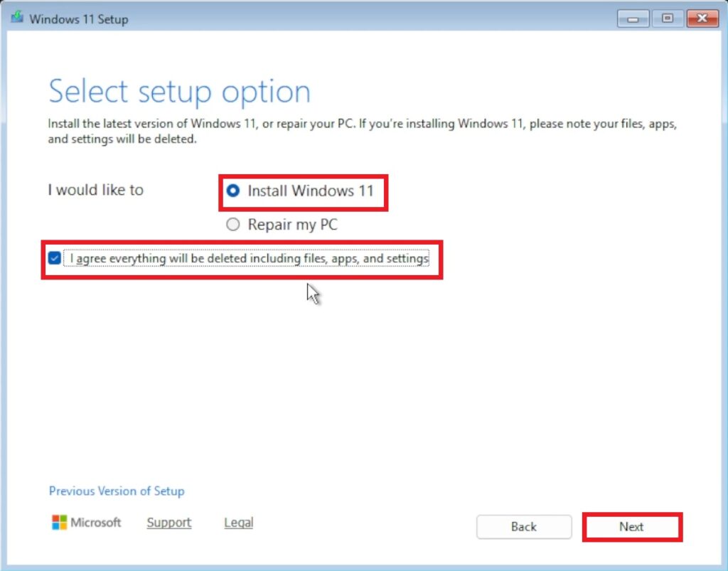Open the Support link

[x=168, y=523]
